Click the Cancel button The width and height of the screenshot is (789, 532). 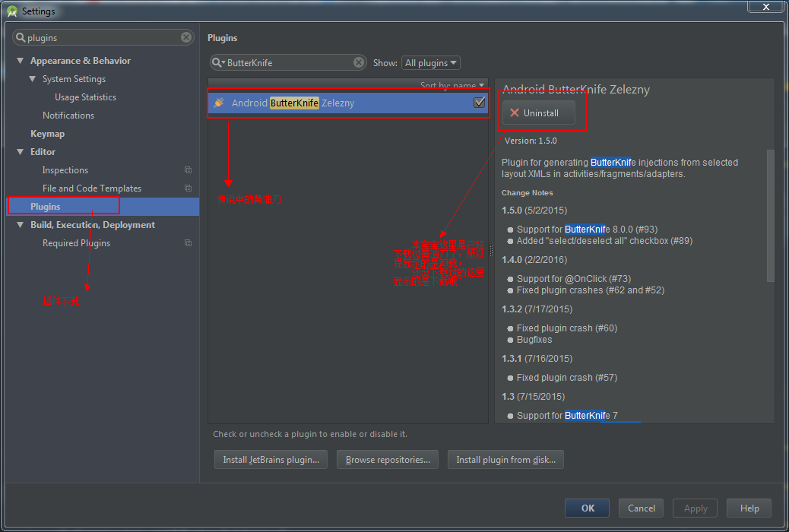641,508
